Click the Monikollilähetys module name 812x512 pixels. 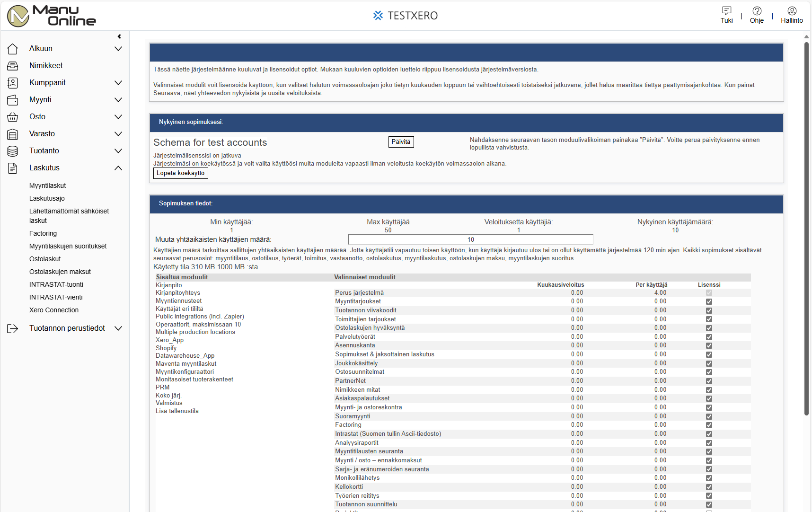(x=357, y=478)
